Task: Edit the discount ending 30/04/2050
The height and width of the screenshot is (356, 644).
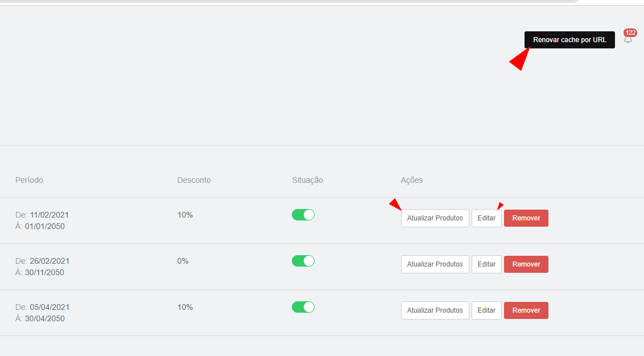Action: tap(486, 310)
